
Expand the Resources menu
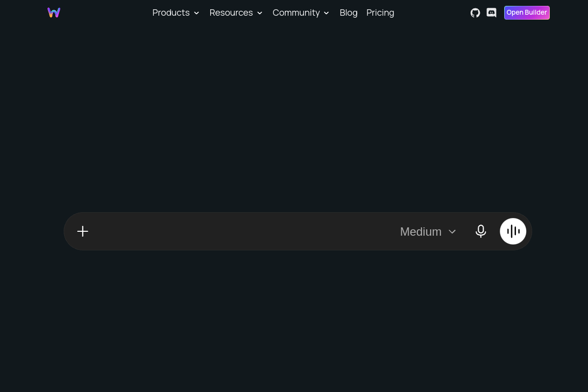236,13
